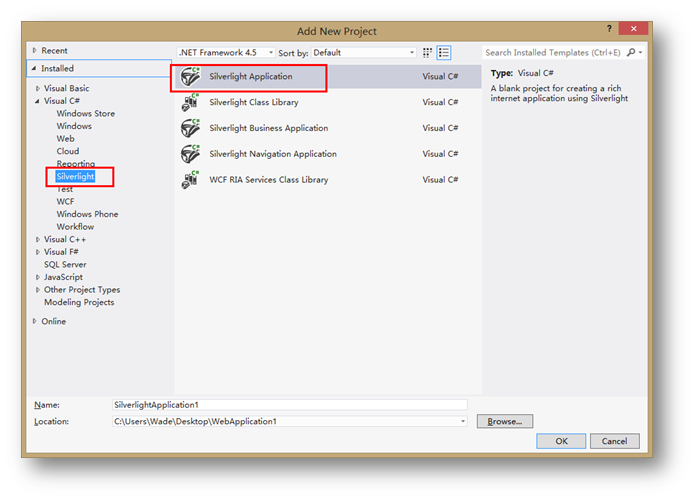Click Visual C# label on WCF RIA row
The width and height of the screenshot is (695, 500).
pyautogui.click(x=440, y=180)
